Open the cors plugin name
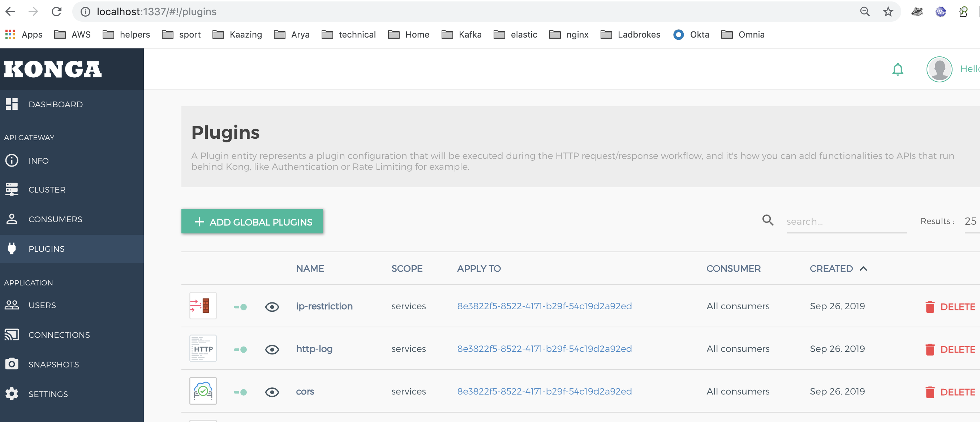Image resolution: width=980 pixels, height=422 pixels. tap(305, 391)
